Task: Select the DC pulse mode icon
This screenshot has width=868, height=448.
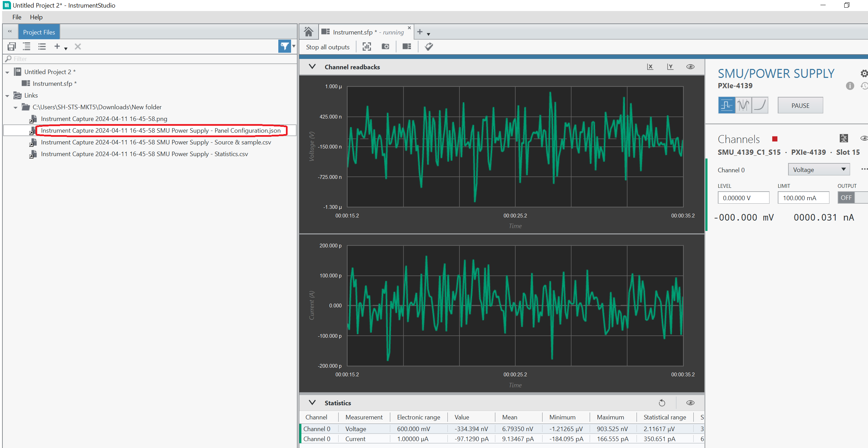Action: (726, 105)
